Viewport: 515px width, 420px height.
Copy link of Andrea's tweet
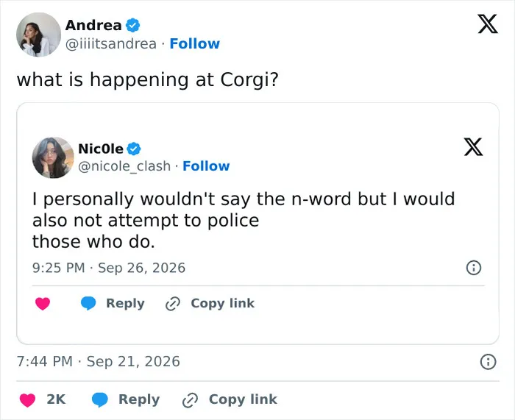pyautogui.click(x=230, y=399)
